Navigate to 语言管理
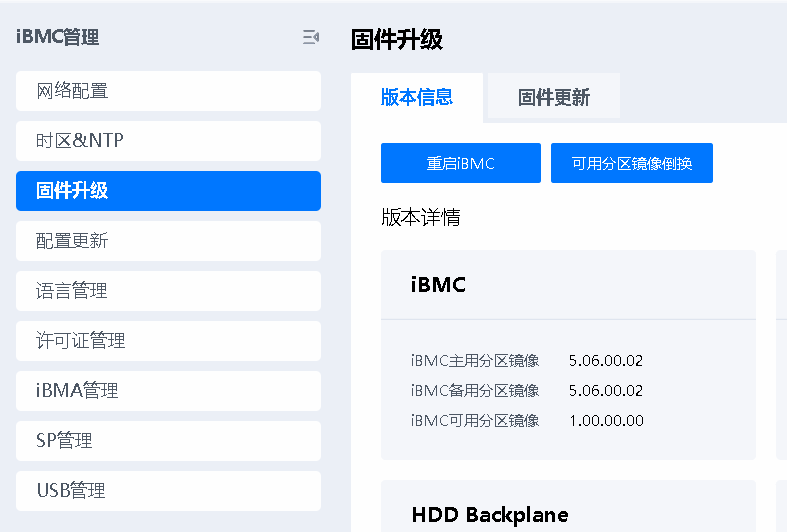This screenshot has width=787, height=532. [x=168, y=291]
